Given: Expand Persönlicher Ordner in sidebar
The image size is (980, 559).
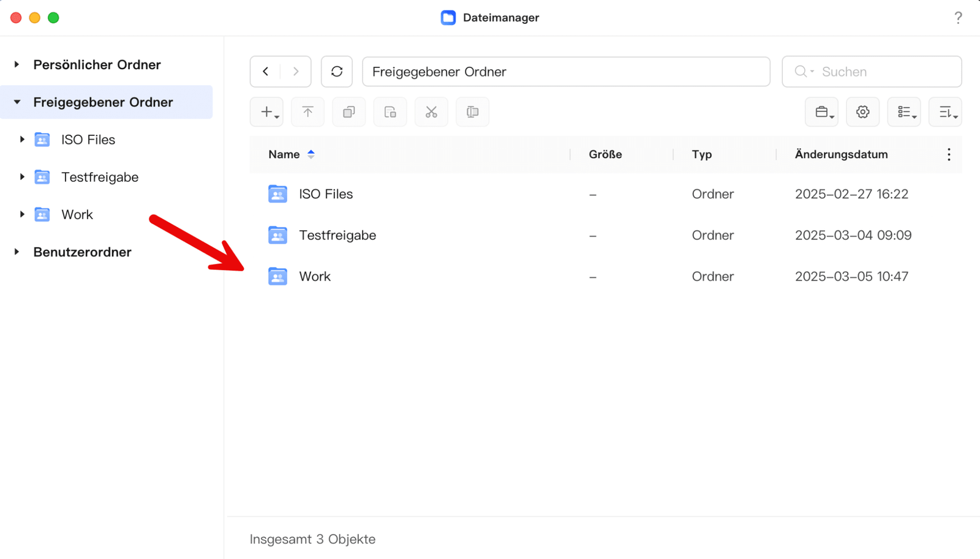Looking at the screenshot, I should 17,64.
